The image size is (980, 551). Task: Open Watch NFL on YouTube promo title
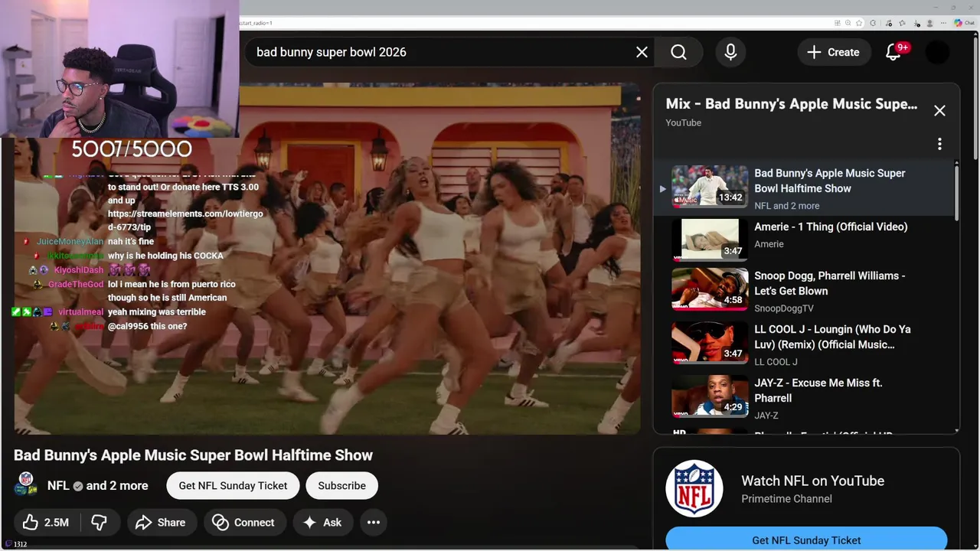pyautogui.click(x=812, y=481)
